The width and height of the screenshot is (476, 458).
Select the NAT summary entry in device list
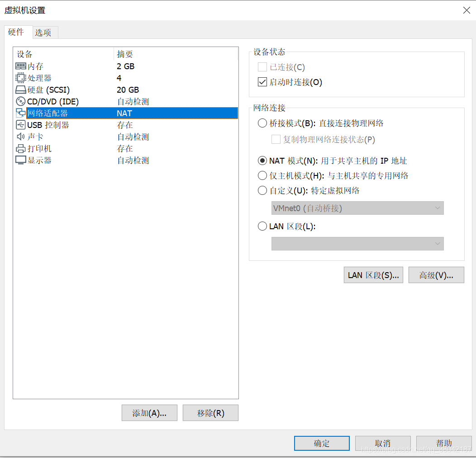tap(124, 113)
